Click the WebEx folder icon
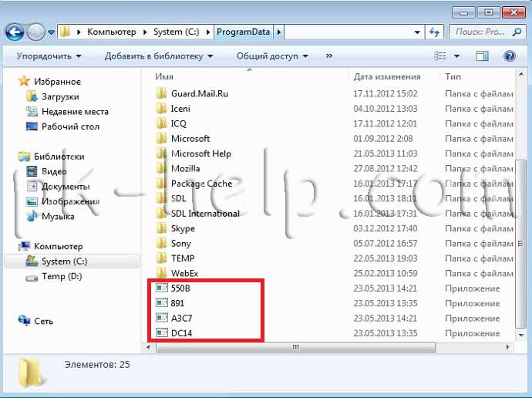Screen dimensions: 532x398 coord(161,273)
